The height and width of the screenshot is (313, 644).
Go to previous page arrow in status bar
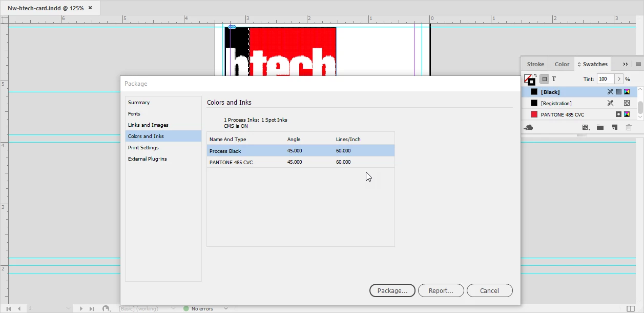19,308
